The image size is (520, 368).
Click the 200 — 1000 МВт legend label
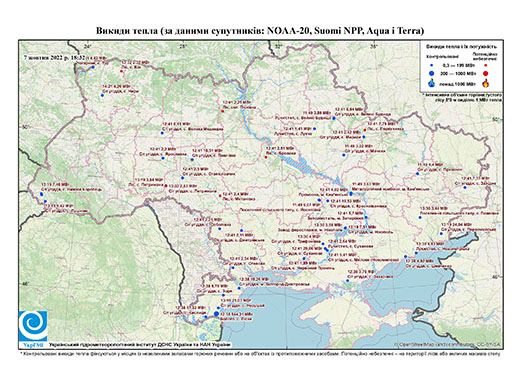457,73
